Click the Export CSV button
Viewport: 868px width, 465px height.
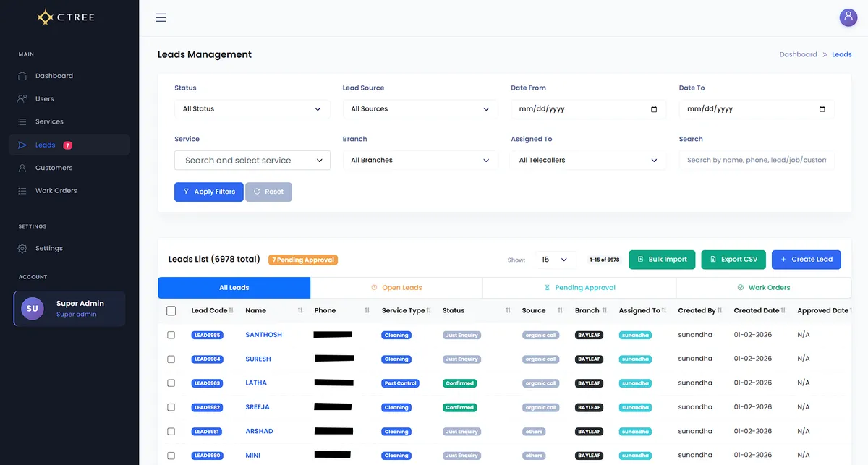pos(733,260)
